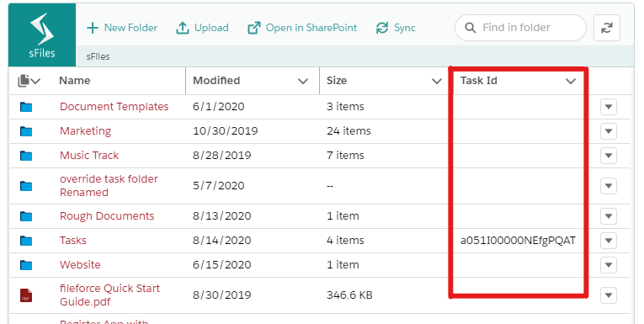Open the Tasks folder
The image size is (644, 324).
pos(73,240)
